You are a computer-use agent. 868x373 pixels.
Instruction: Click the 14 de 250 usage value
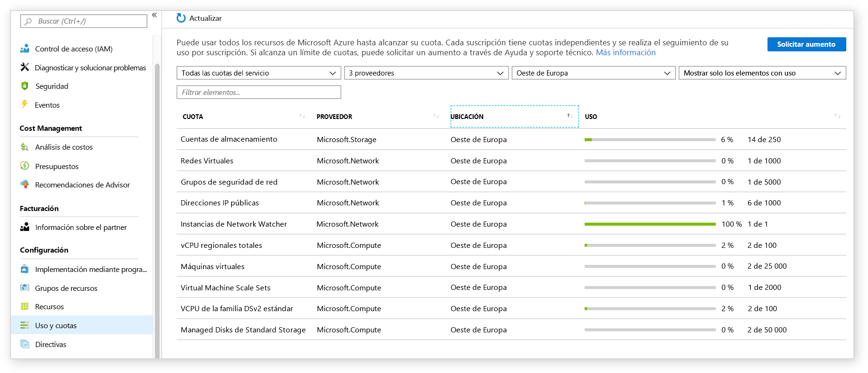(764, 139)
